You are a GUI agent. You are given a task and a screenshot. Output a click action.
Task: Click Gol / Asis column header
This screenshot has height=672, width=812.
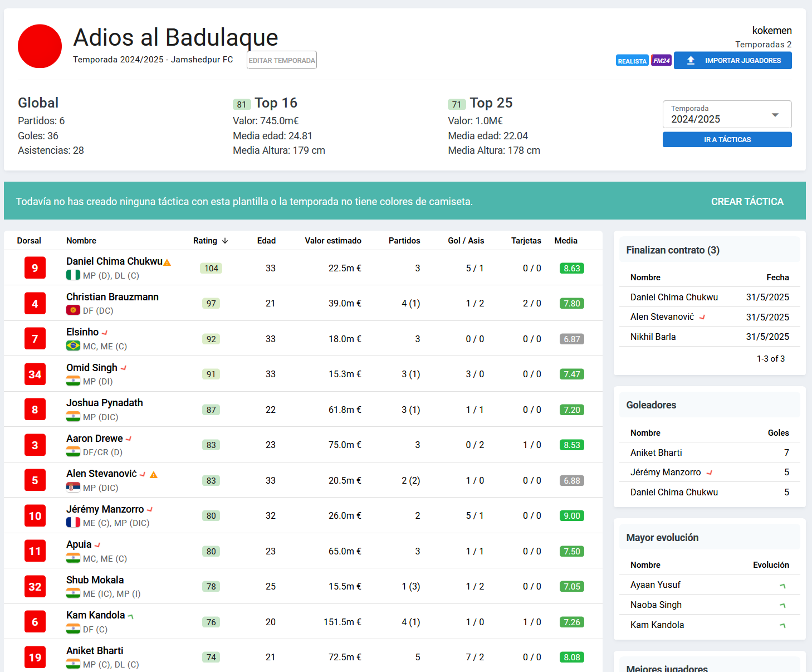466,241
